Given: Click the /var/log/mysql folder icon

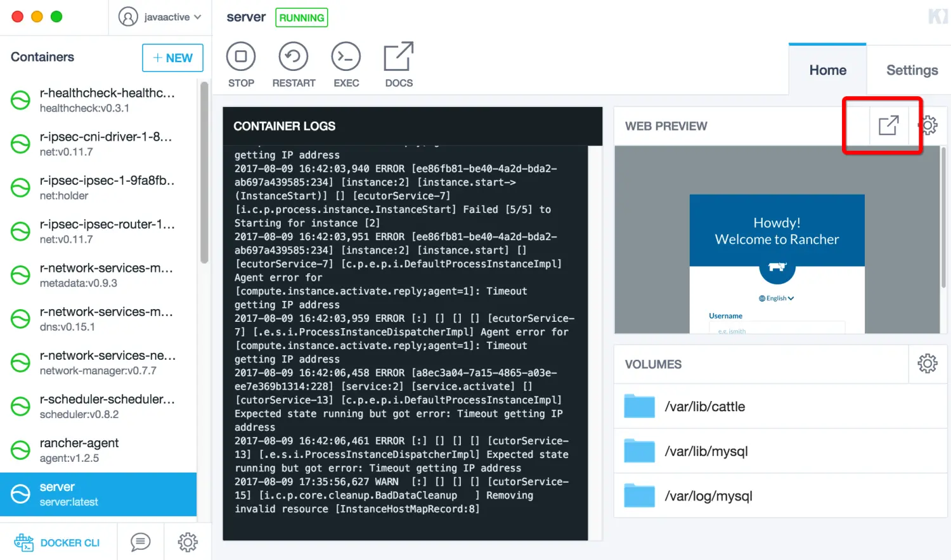Looking at the screenshot, I should point(639,495).
